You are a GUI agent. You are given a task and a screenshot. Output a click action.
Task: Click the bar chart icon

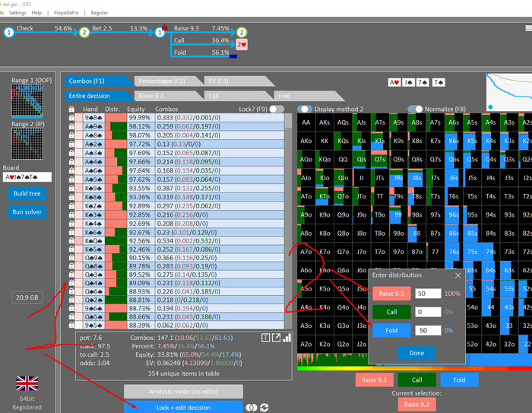coord(287,338)
